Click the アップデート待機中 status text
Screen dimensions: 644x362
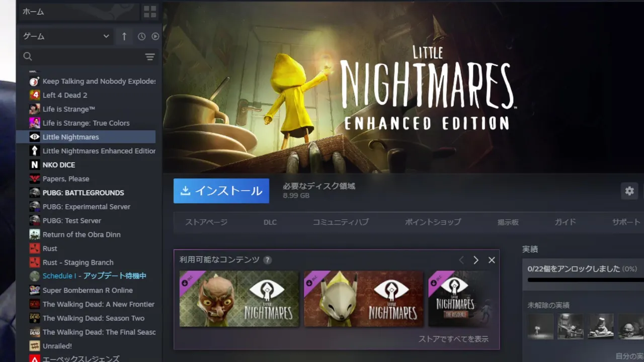pos(115,276)
